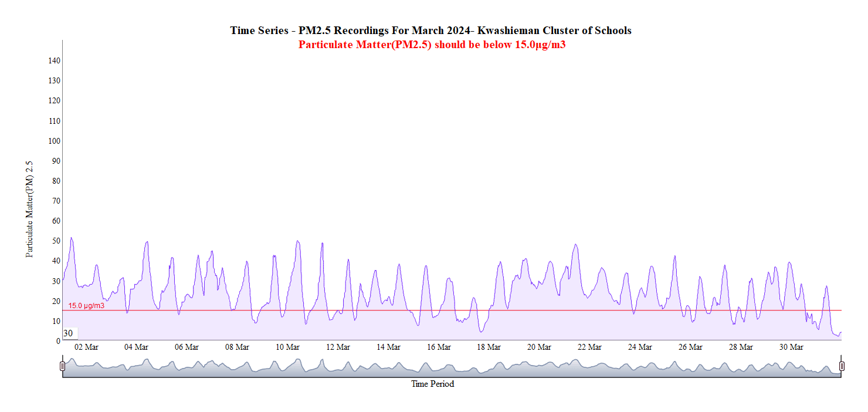Screen dimensions: 868x412
Task: Click the y-axis value 60
Action: 56,221
